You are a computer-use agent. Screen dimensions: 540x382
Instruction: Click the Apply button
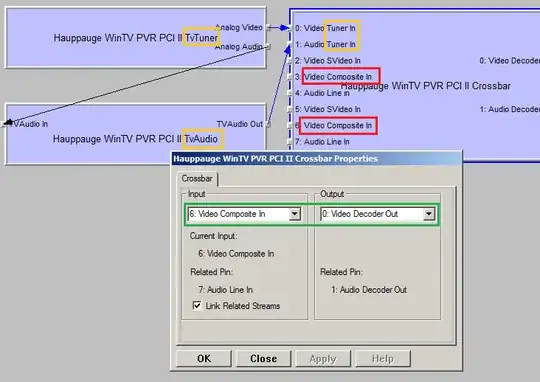click(323, 359)
